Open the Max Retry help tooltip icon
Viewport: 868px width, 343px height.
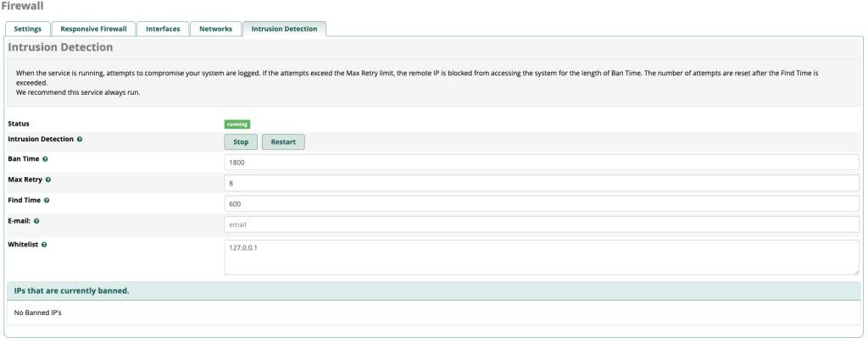pos(48,180)
